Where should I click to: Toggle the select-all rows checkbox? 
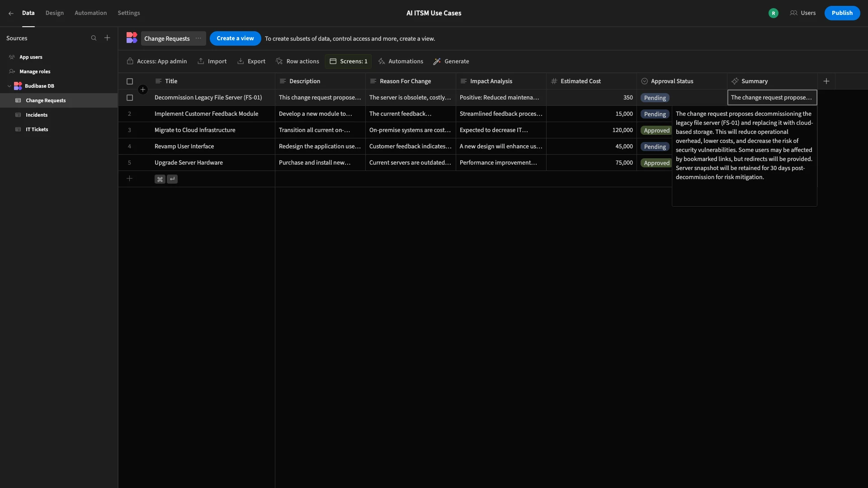tap(130, 81)
